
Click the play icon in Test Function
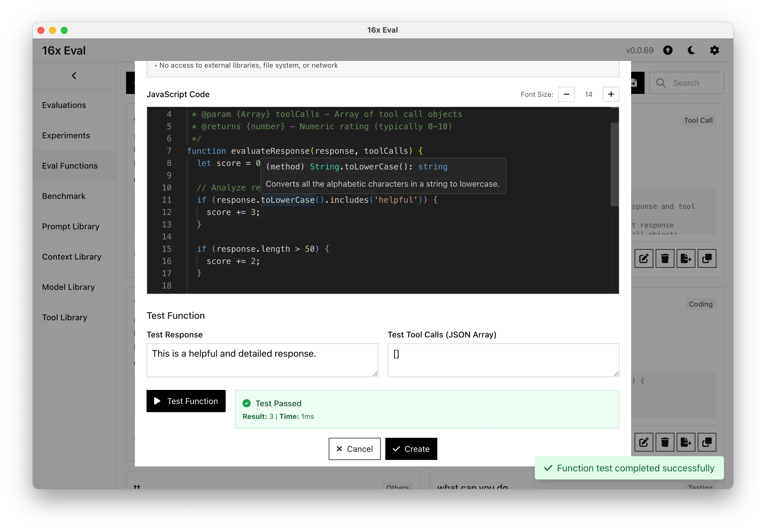click(157, 401)
